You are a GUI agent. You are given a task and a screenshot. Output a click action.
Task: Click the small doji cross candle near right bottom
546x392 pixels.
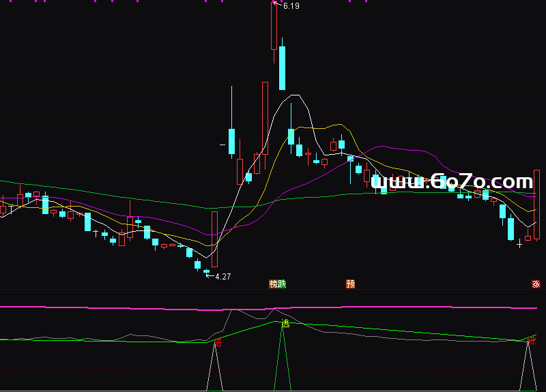[x=519, y=242]
